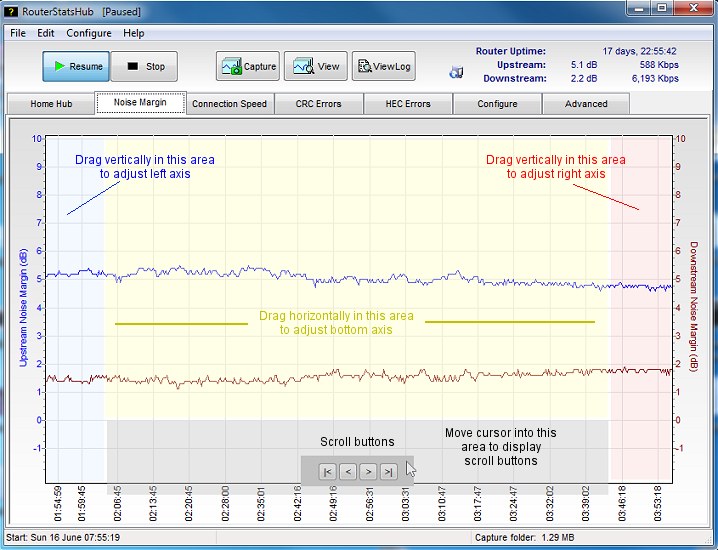
Task: Click the RouterStatsHub title bar app icon
Action: (x=12, y=10)
